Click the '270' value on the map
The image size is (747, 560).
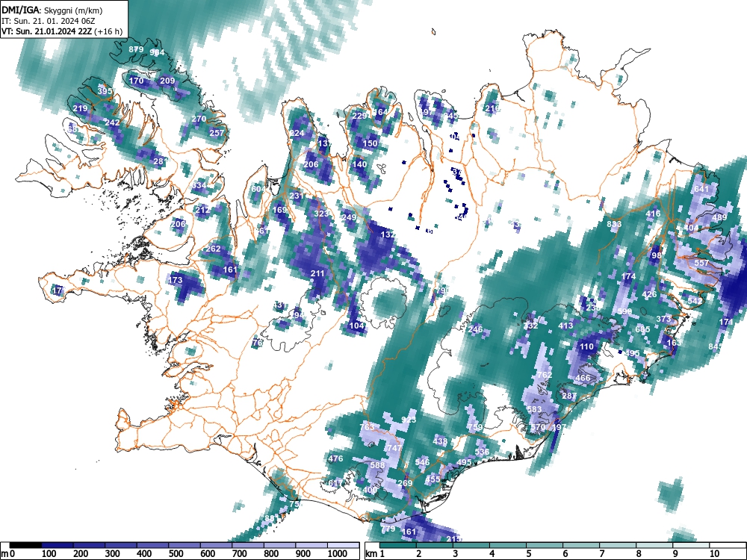point(199,119)
